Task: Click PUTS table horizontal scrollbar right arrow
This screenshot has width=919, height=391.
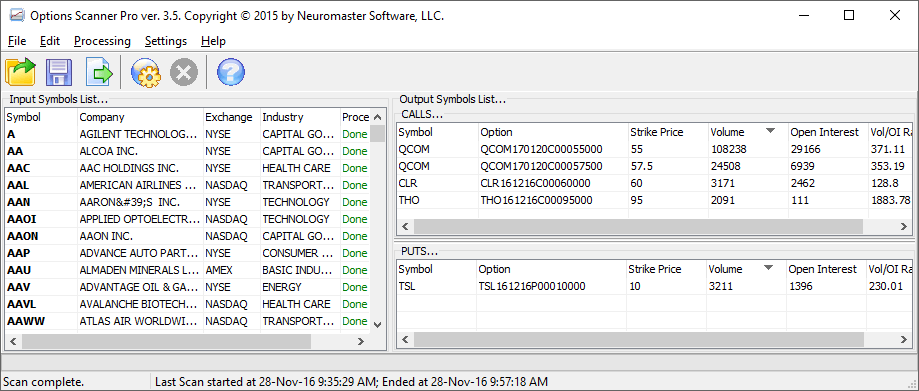Action: coord(904,340)
